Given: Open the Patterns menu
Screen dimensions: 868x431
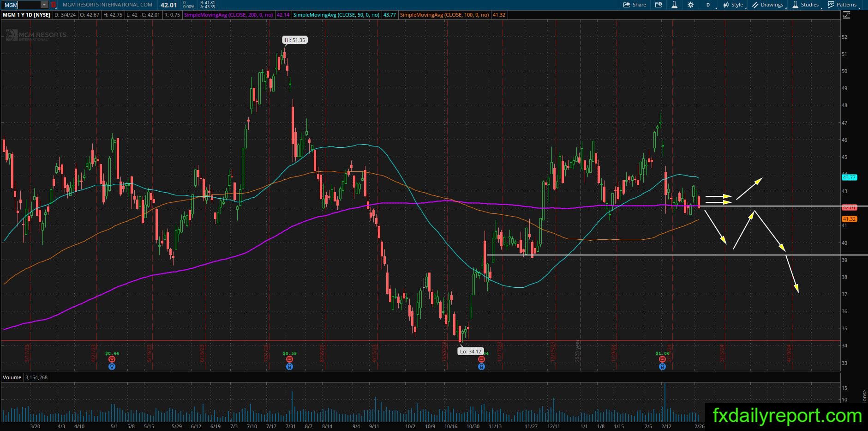Looking at the screenshot, I should coord(842,5).
